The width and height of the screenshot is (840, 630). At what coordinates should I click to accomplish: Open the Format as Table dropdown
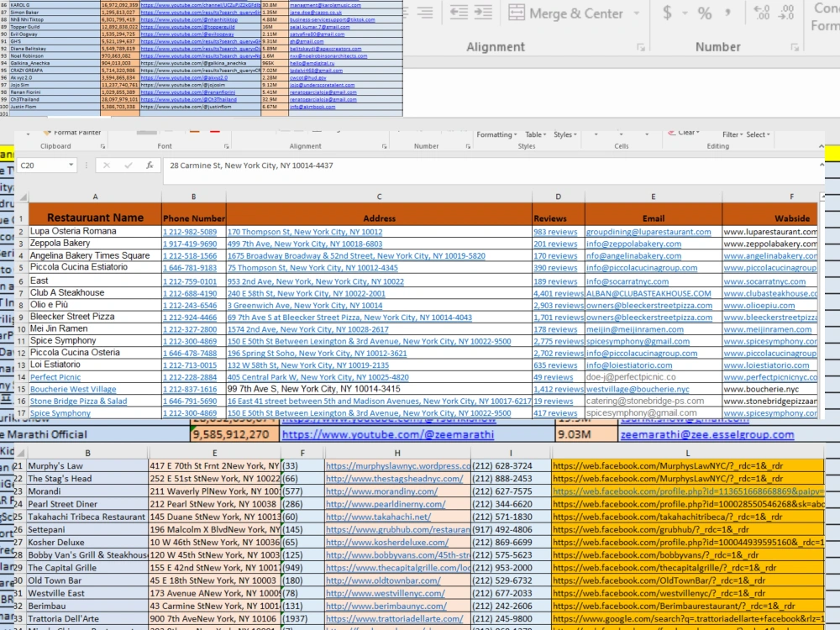[x=535, y=134]
